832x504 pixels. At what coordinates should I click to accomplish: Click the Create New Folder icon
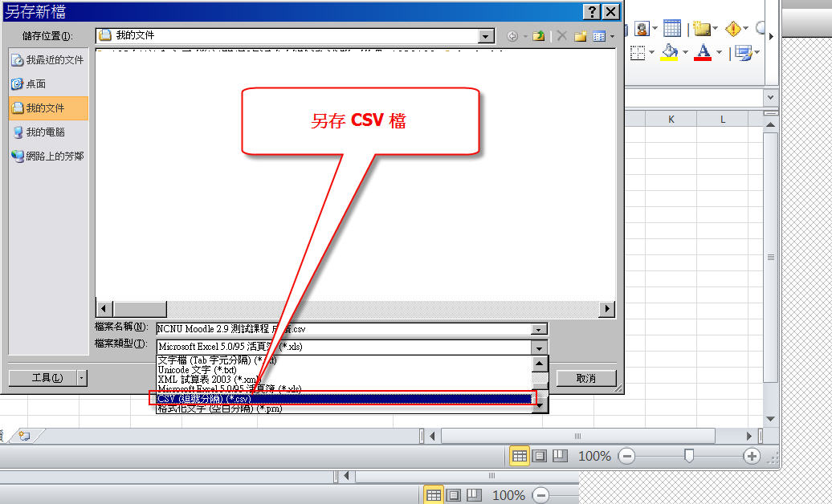[580, 36]
